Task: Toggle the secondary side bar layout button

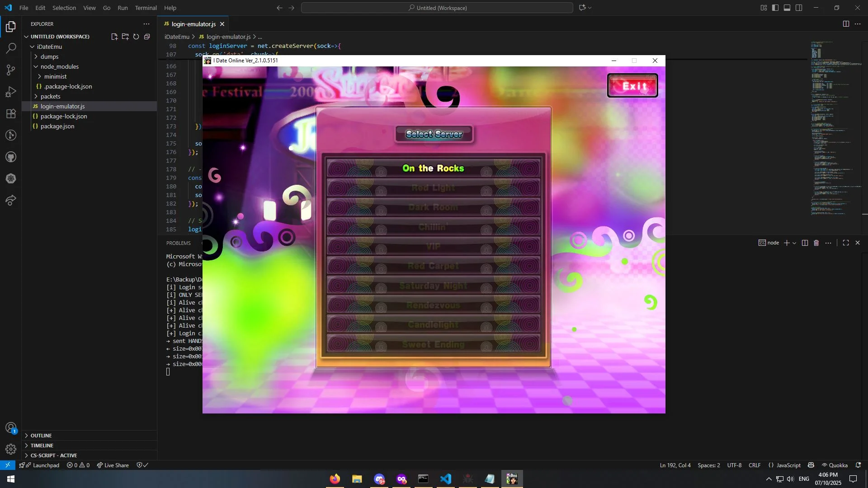Action: [799, 8]
